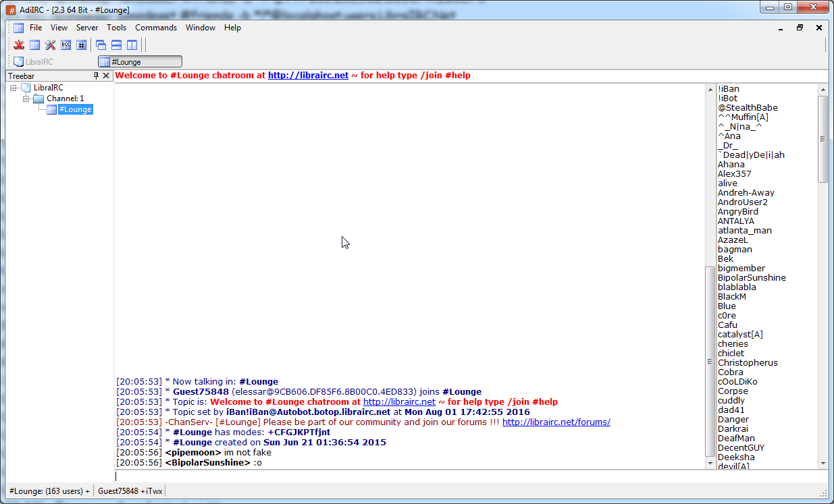Tile windows vertically using the toolbar icon

coord(132,45)
